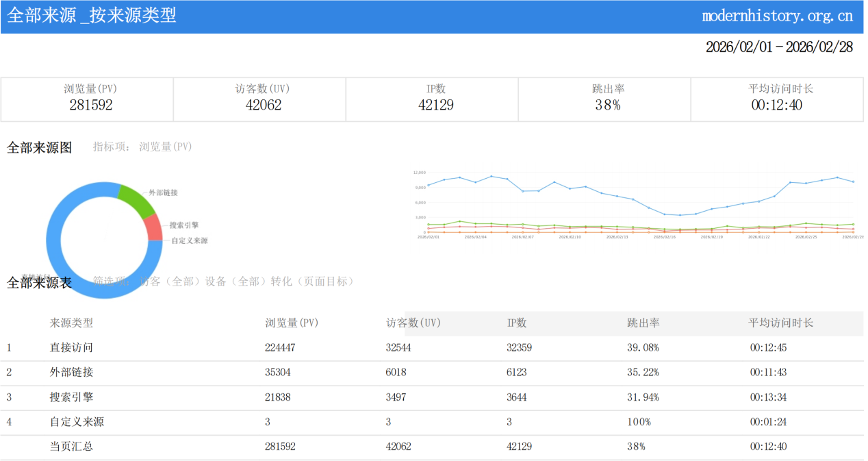This screenshot has width=868, height=461.
Task: Sort table by 跳出率 column header
Action: [643, 323]
